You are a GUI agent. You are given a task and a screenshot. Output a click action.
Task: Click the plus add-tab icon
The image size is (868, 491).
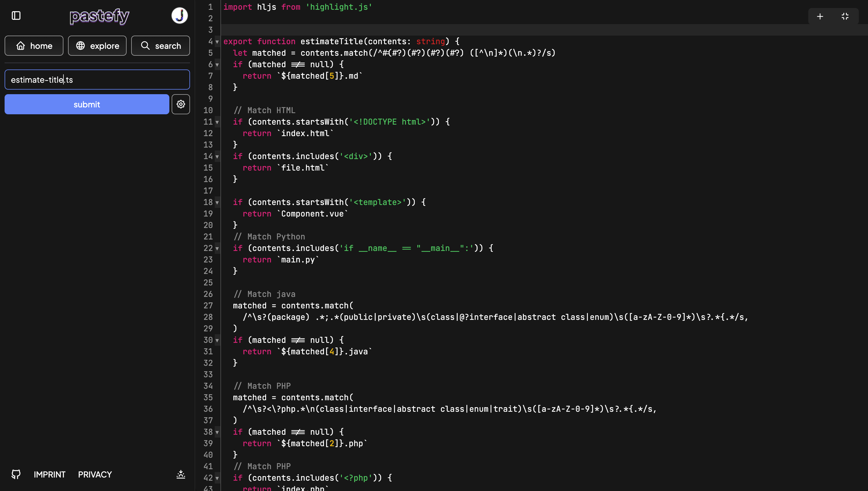tap(820, 16)
